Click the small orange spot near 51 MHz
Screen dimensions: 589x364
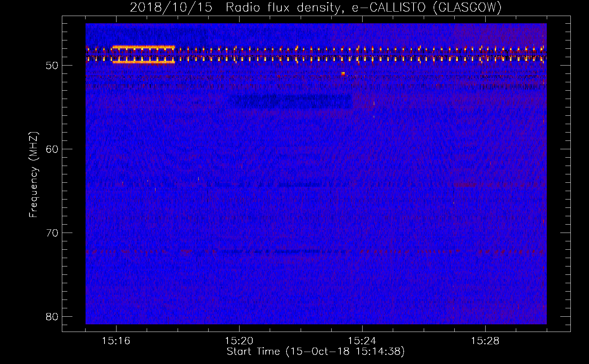(343, 74)
